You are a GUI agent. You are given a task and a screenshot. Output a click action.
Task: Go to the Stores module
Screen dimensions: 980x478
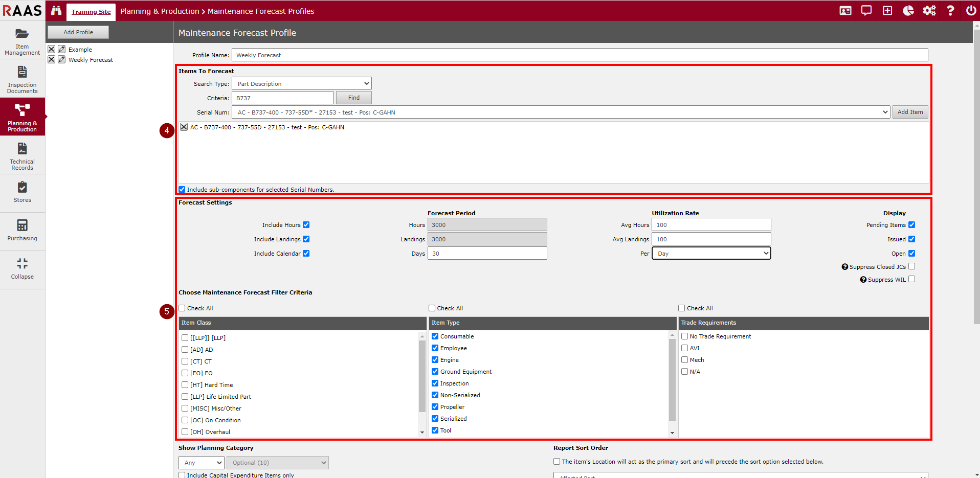point(22,192)
